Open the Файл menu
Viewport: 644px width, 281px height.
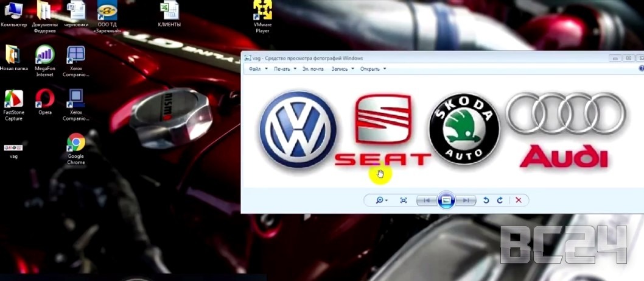pyautogui.click(x=257, y=69)
